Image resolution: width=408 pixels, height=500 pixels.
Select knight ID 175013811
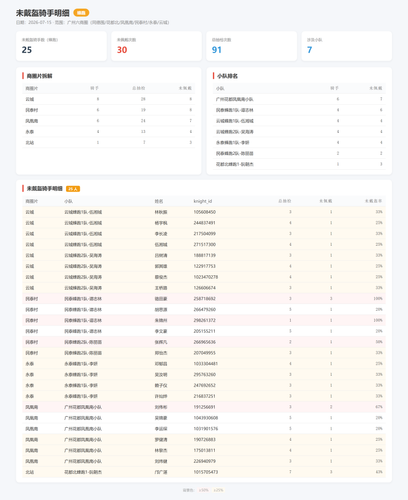pos(205,450)
